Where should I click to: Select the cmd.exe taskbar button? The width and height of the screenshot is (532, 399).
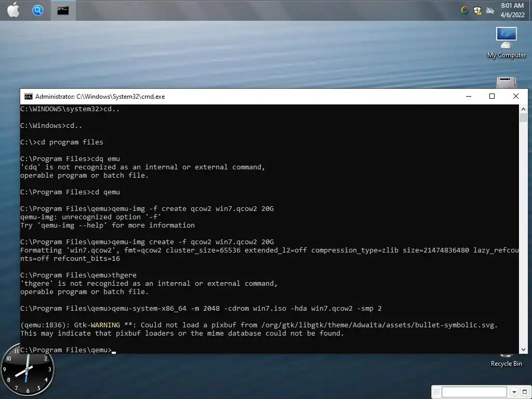point(63,10)
